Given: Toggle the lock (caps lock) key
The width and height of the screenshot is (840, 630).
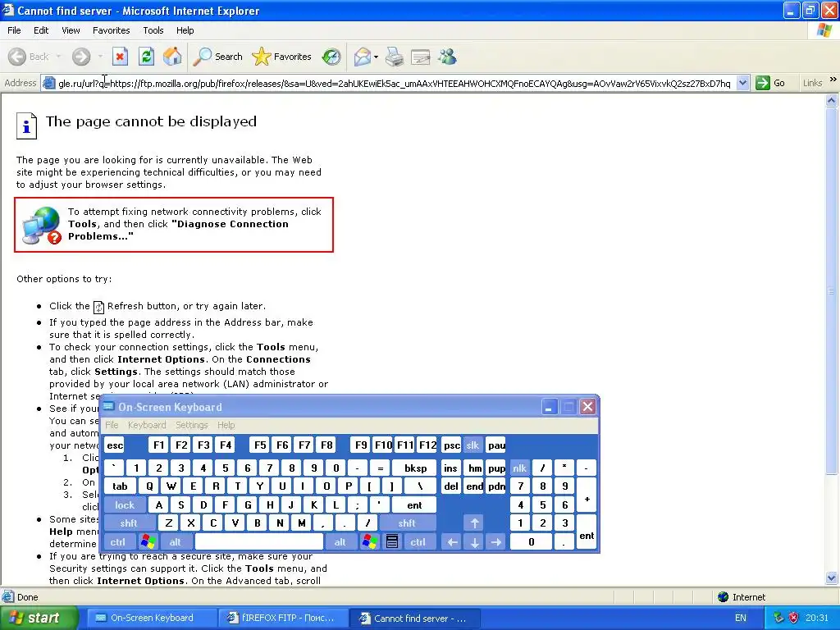Looking at the screenshot, I should tap(125, 504).
